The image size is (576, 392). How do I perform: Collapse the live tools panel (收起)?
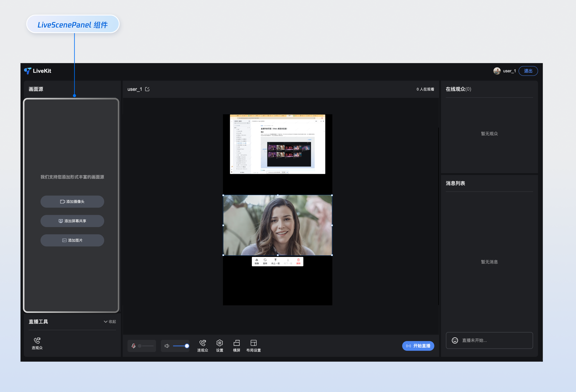click(x=110, y=321)
